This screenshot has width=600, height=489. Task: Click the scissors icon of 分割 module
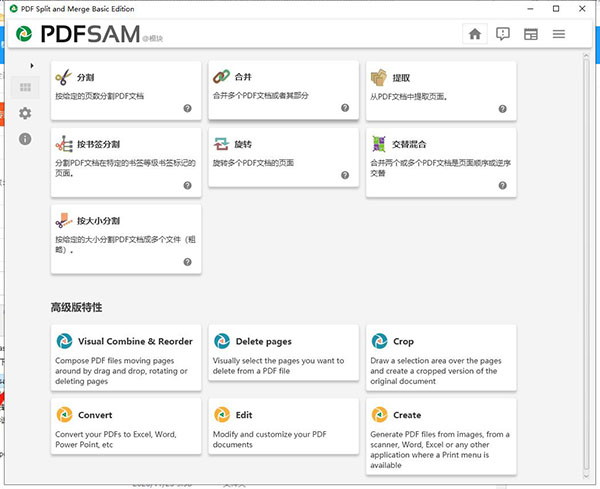(x=64, y=77)
